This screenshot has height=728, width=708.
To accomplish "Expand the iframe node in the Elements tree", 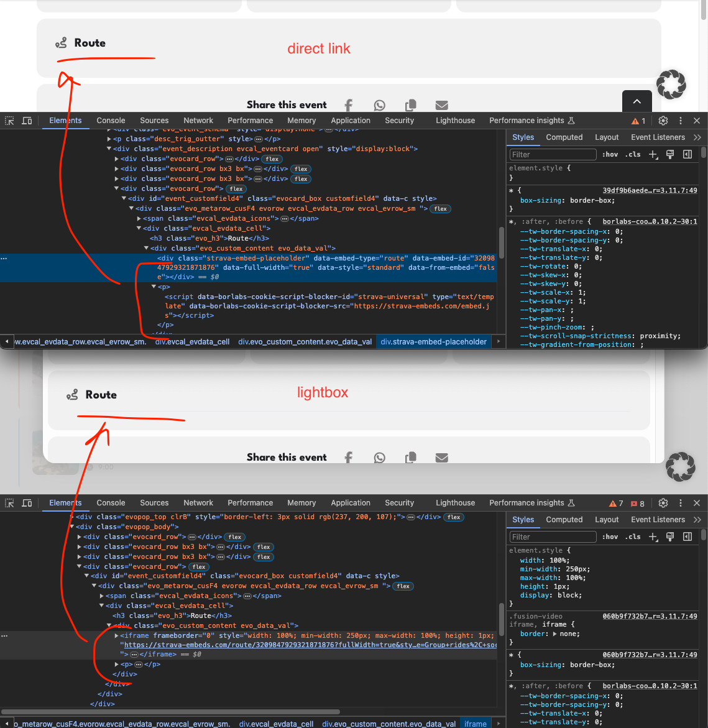I will coord(117,635).
